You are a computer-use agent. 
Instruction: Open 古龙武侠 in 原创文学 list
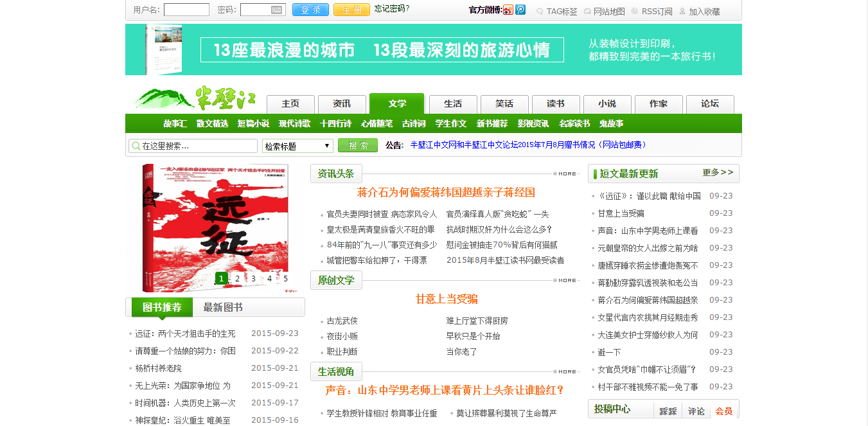[x=342, y=321]
